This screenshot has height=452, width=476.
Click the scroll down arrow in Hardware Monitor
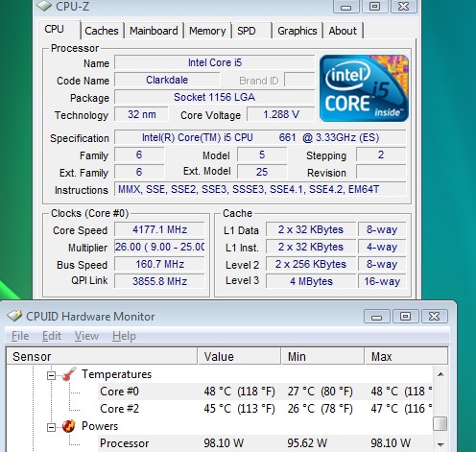[x=440, y=444]
